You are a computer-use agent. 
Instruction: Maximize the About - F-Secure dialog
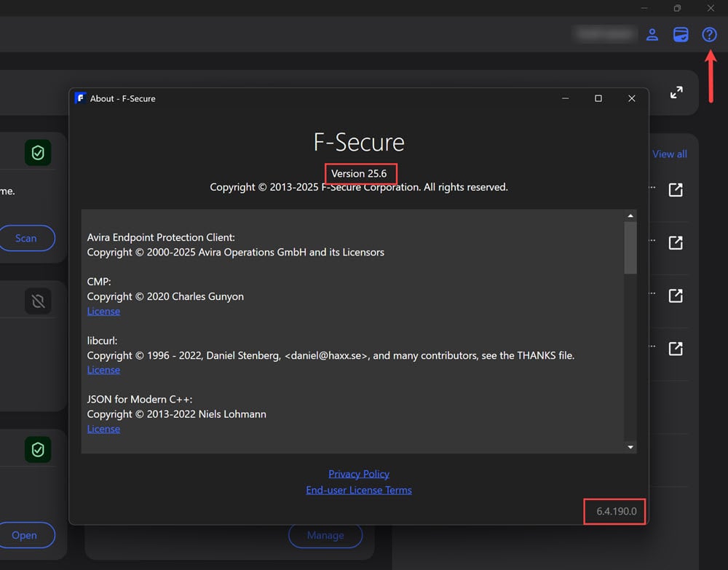point(598,98)
